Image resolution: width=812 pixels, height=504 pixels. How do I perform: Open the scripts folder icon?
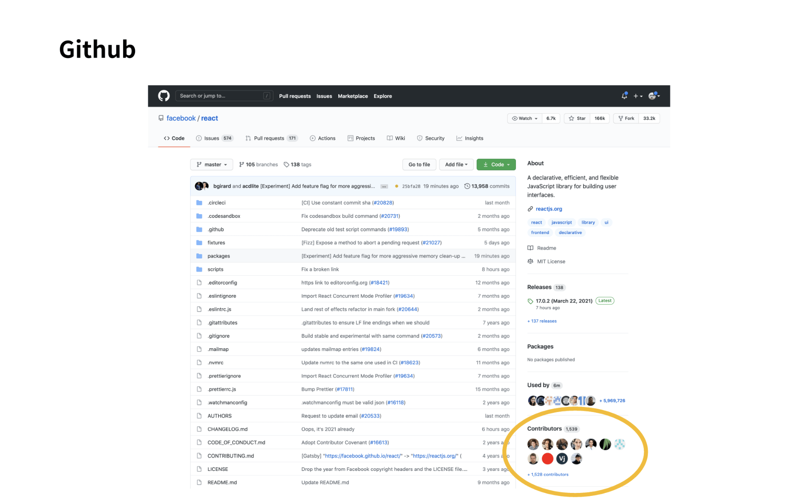(199, 269)
